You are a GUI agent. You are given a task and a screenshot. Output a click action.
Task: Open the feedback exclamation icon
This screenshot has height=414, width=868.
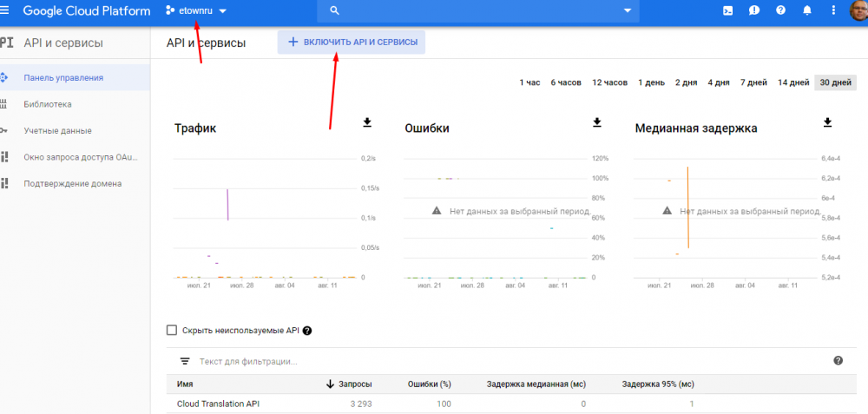tap(754, 10)
